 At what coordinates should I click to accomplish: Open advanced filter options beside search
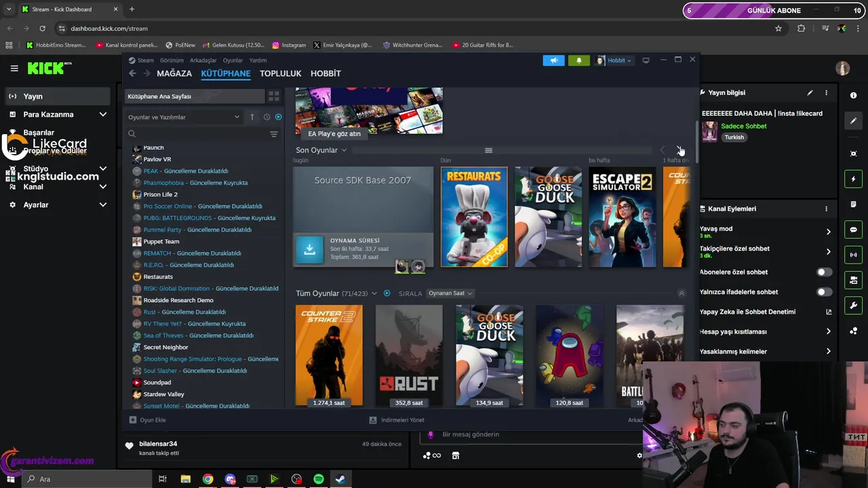(x=274, y=134)
